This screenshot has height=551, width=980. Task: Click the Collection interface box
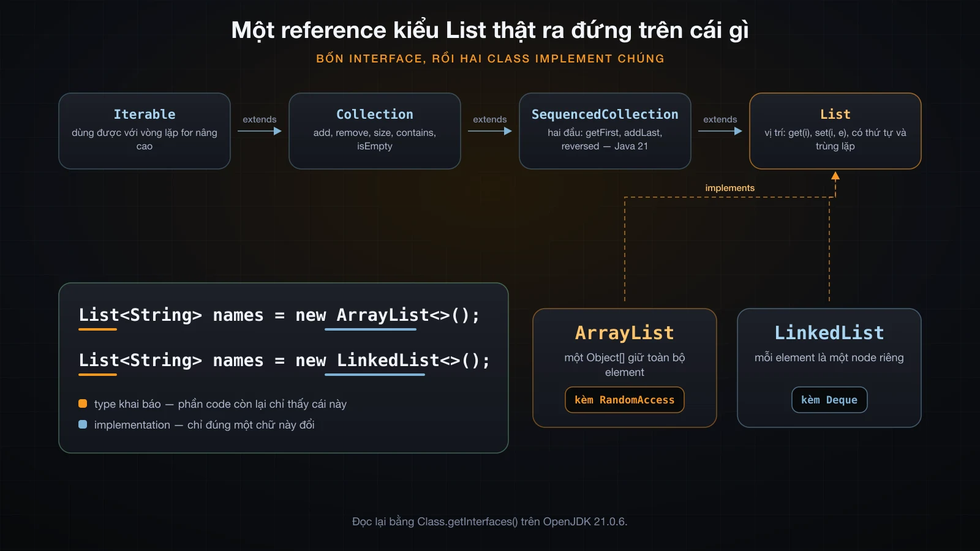click(x=375, y=131)
